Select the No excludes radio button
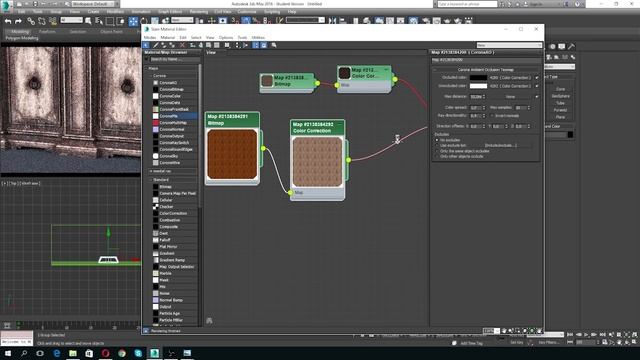This screenshot has height=360, width=640. [x=437, y=140]
